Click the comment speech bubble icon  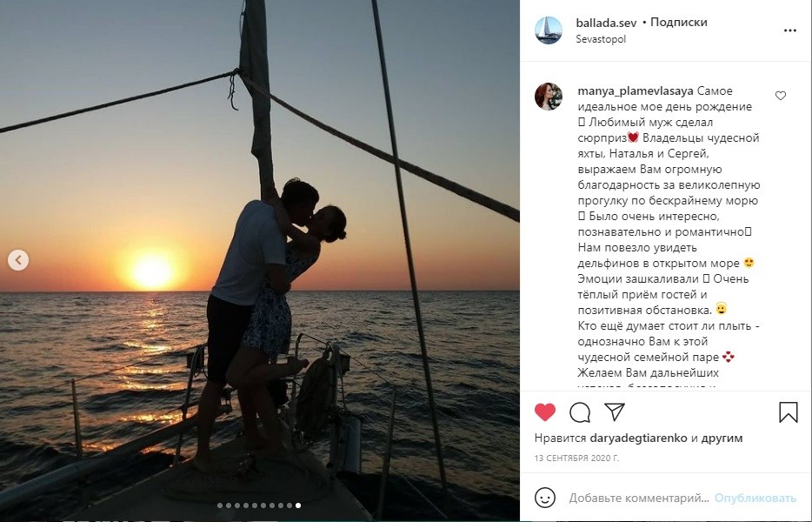pyautogui.click(x=580, y=412)
